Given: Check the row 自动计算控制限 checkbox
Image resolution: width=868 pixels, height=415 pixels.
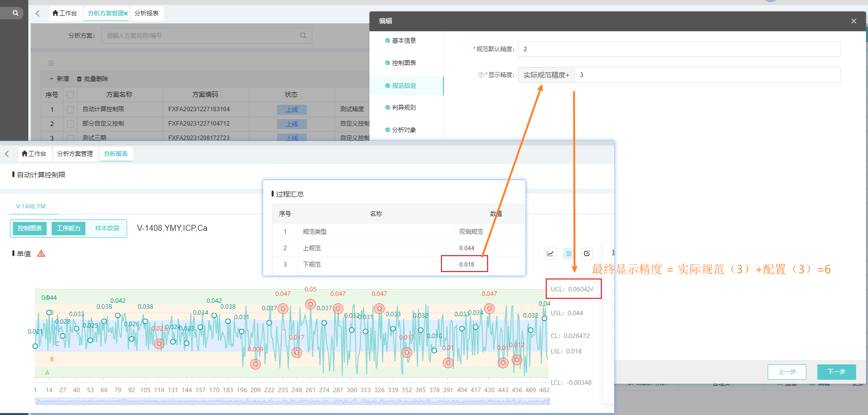Looking at the screenshot, I should [x=71, y=109].
